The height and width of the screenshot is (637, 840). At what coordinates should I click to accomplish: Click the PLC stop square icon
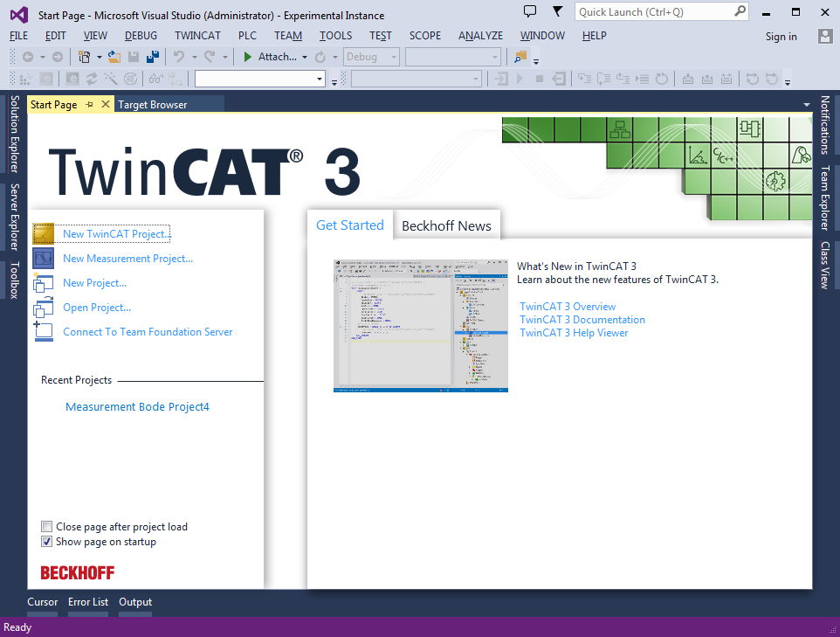point(540,80)
